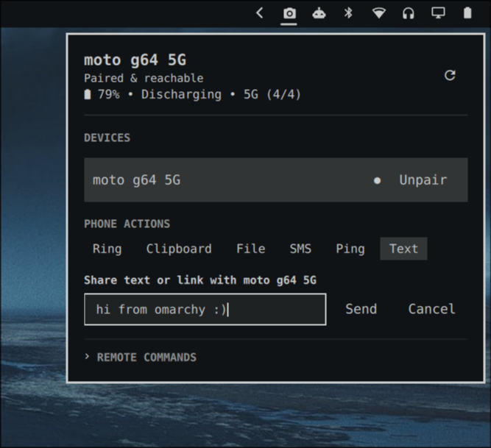Choose the Clipboard phone action
Image resolution: width=491 pixels, height=448 pixels.
179,249
